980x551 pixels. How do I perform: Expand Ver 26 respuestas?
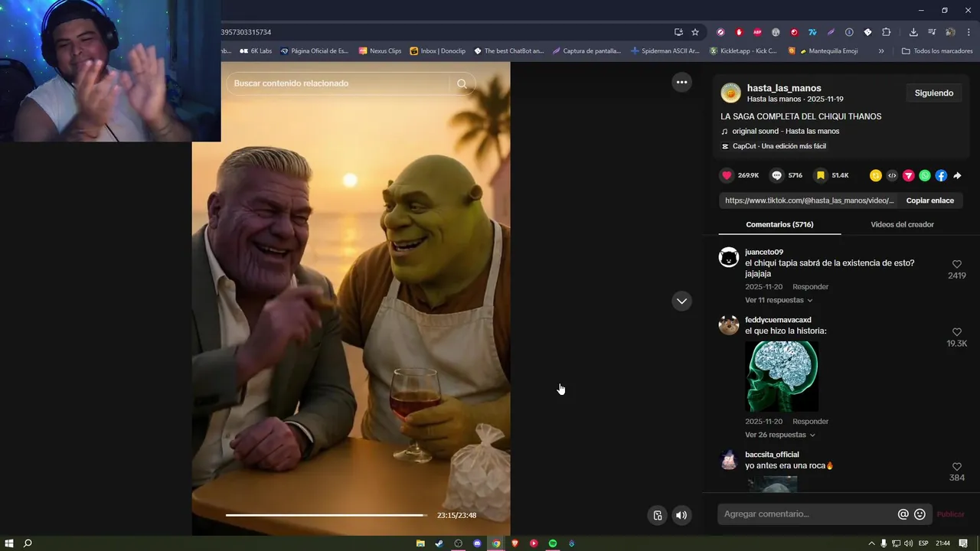point(780,435)
